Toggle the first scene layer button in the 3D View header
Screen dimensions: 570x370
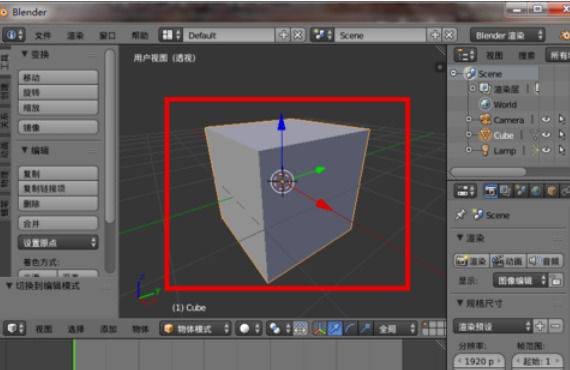click(425, 325)
